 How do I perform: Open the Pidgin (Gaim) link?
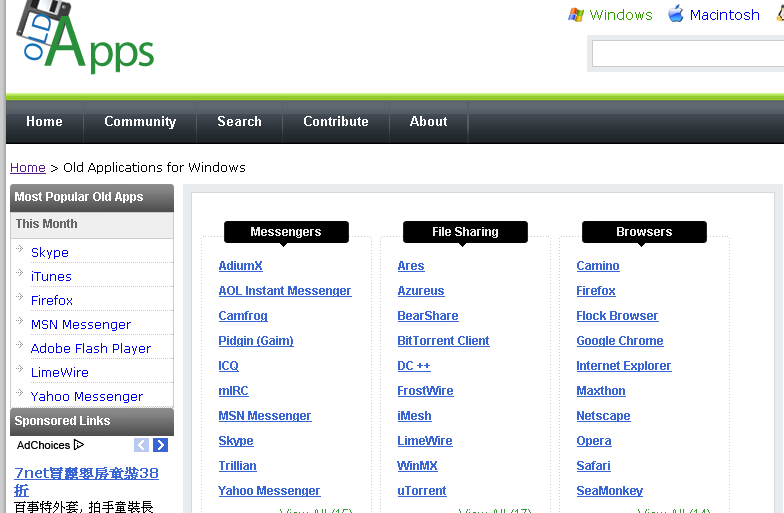tap(256, 341)
